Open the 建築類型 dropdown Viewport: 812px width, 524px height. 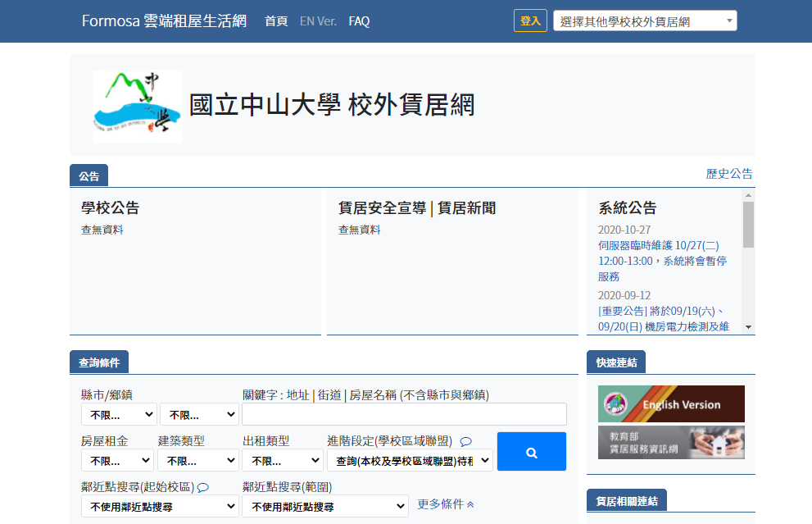[198, 460]
